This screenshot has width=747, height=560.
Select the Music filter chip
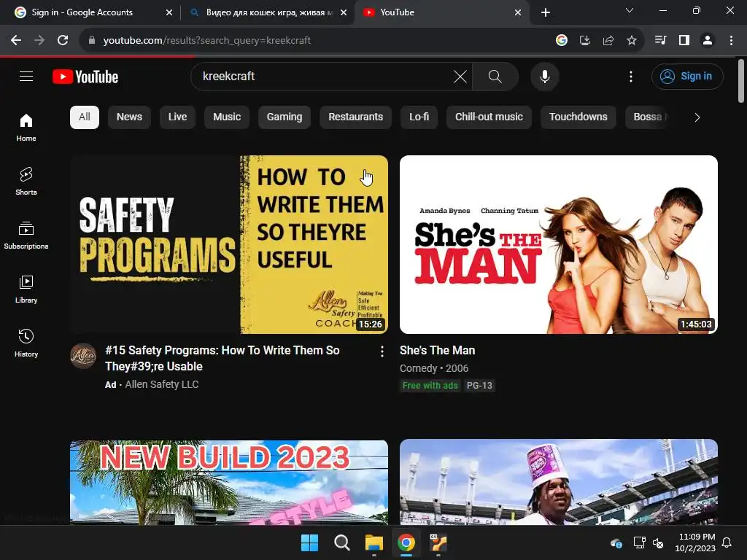[x=227, y=117]
